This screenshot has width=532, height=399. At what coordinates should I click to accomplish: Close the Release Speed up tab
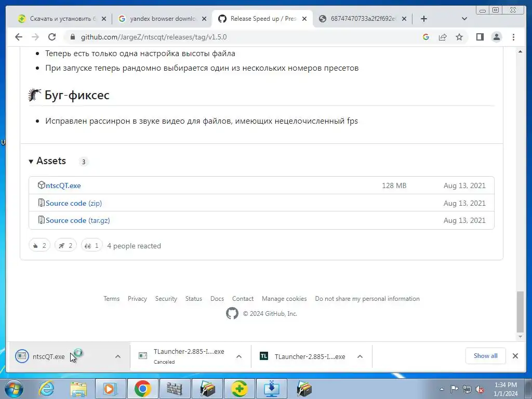304,19
